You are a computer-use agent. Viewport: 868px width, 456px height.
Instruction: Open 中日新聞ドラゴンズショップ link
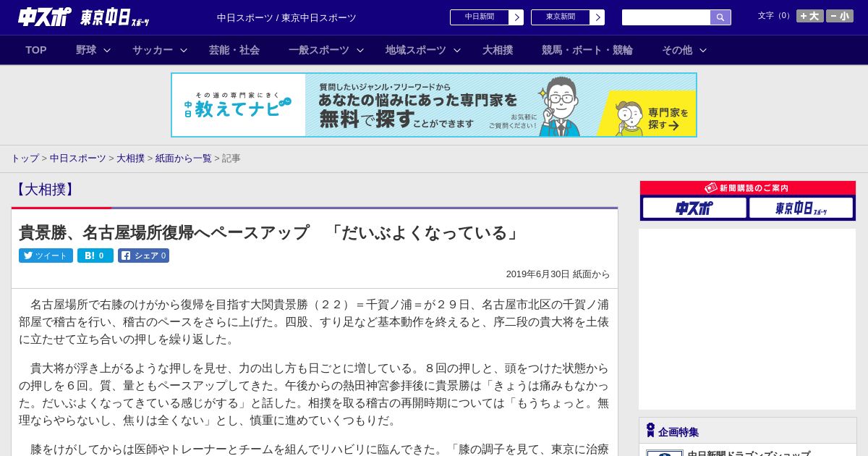pos(749,453)
